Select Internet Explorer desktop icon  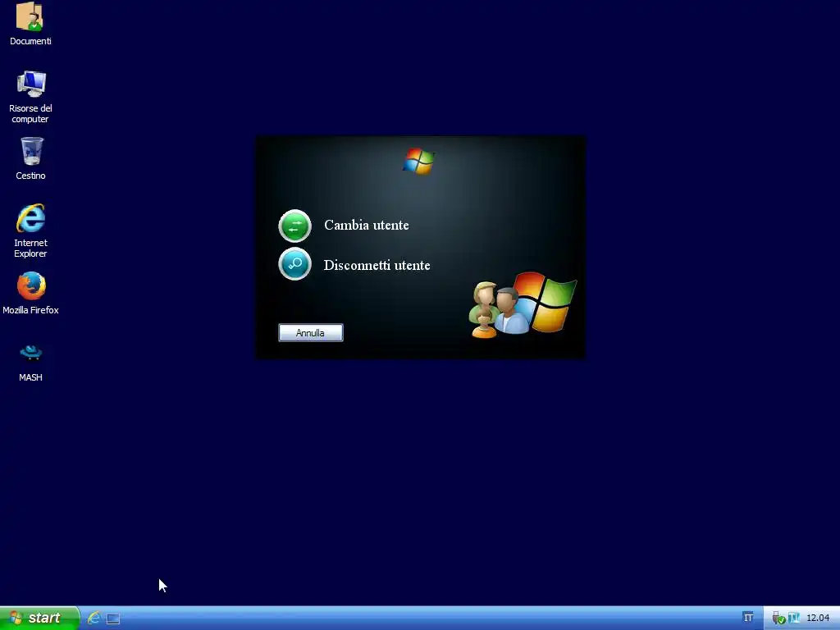[30, 231]
